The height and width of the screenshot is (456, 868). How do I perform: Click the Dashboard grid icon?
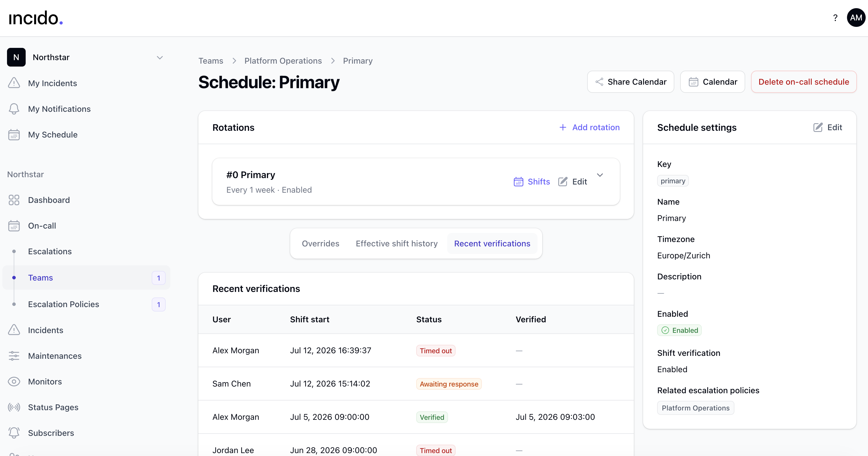(14, 200)
